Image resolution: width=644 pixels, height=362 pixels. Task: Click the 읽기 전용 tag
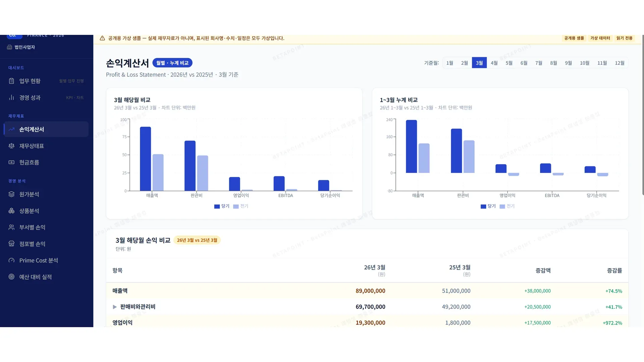[624, 38]
